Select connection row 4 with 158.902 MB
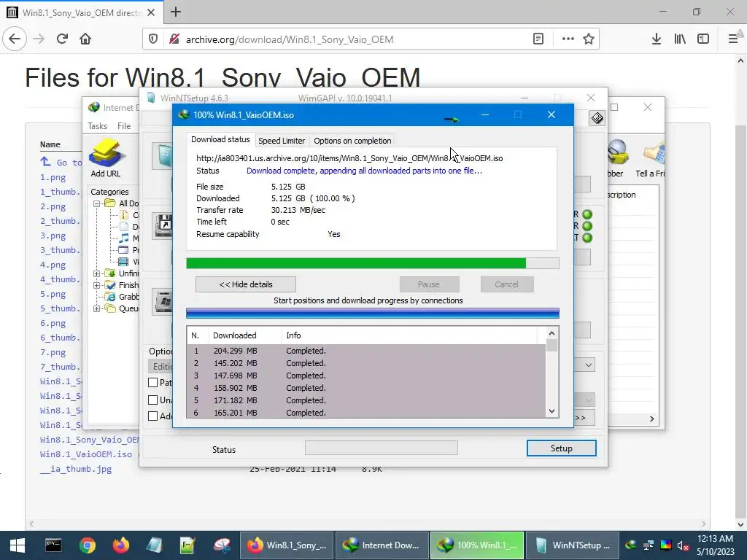The height and width of the screenshot is (560, 747). 366,388
